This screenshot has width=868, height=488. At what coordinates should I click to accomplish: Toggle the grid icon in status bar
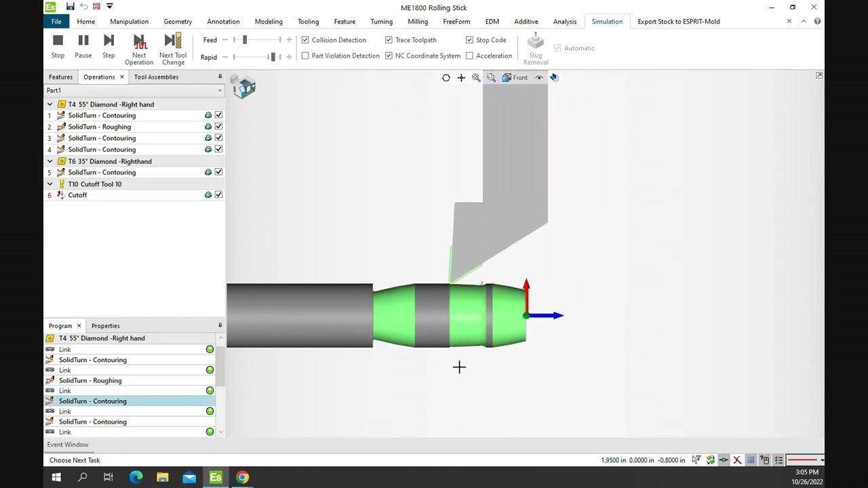[751, 460]
